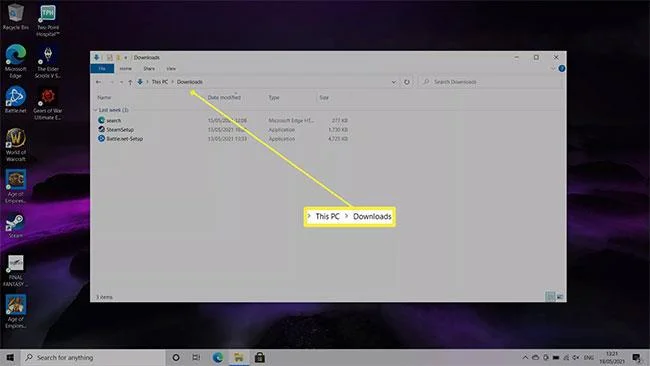The height and width of the screenshot is (366, 650).
Task: Open the Home ribbon tab
Action: tap(126, 68)
